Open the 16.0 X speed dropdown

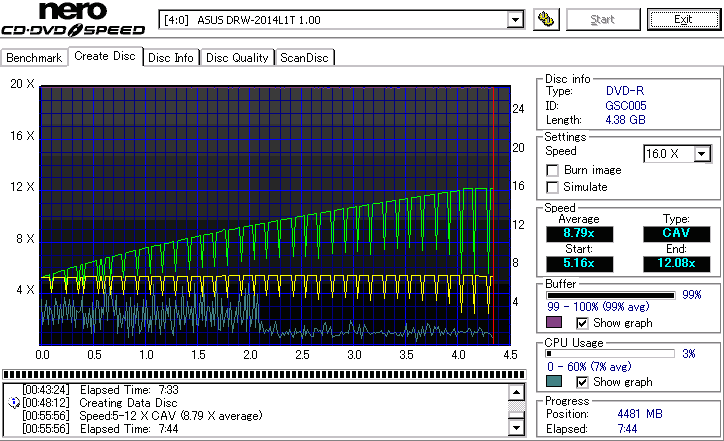point(702,153)
